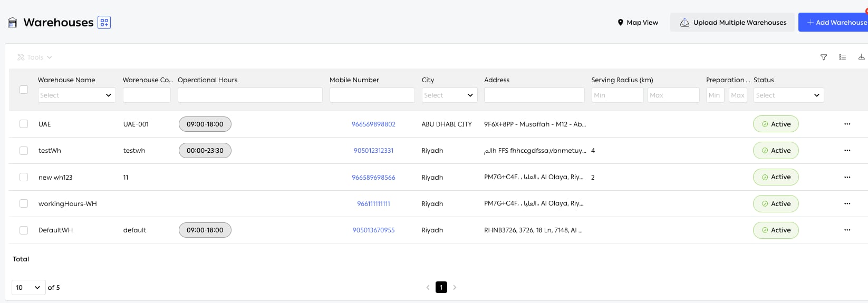
Task: Check the DefaultWH row checkbox
Action: (x=24, y=230)
